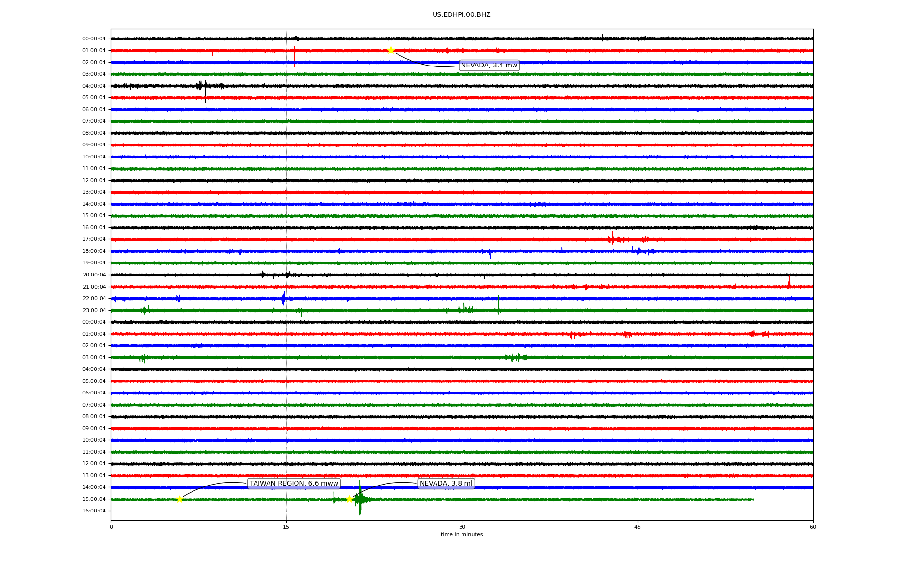
Task: Click the tall red spike near minute 15
Action: (x=294, y=57)
